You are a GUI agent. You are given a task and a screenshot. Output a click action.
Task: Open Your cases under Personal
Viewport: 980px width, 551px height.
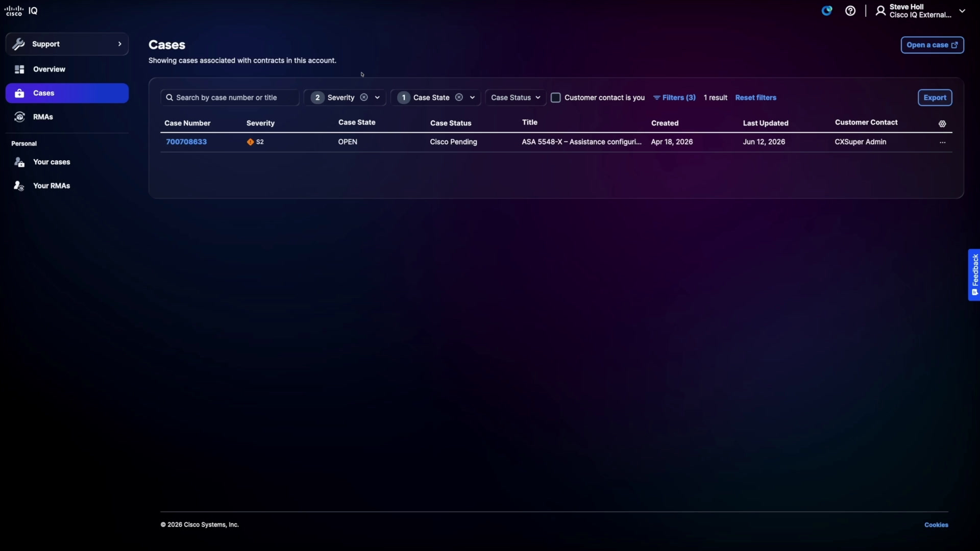[67, 162]
